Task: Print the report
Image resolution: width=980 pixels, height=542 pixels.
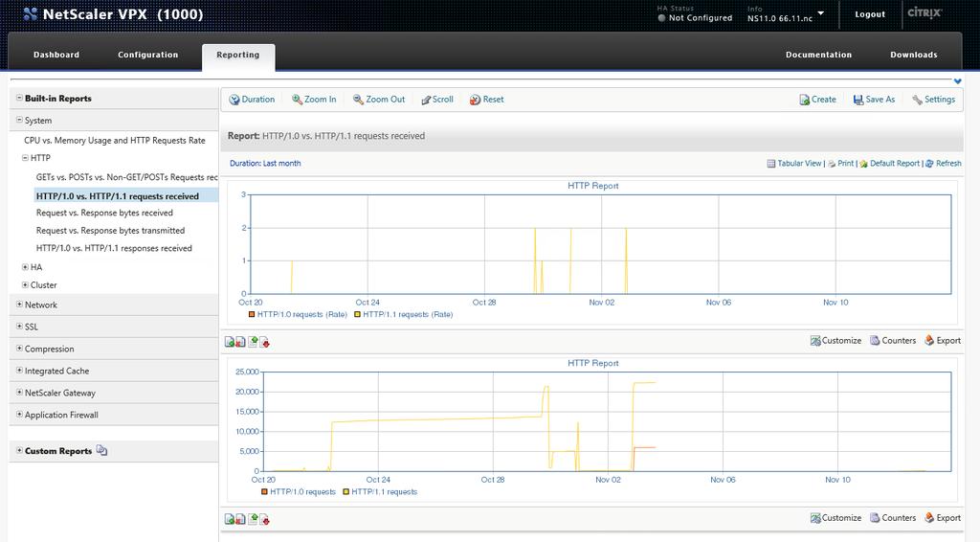Action: click(x=840, y=163)
